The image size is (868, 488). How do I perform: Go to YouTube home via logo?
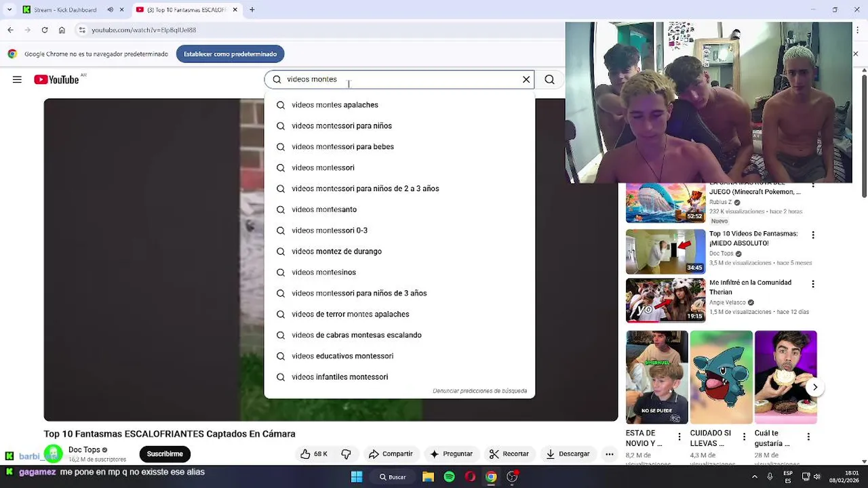[x=56, y=79]
